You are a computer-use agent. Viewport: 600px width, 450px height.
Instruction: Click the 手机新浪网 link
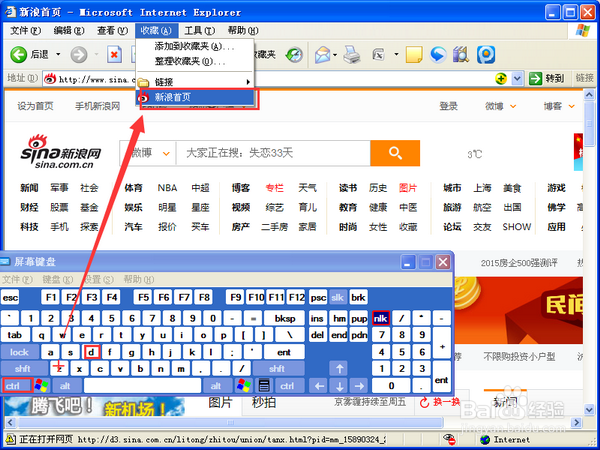[98, 106]
